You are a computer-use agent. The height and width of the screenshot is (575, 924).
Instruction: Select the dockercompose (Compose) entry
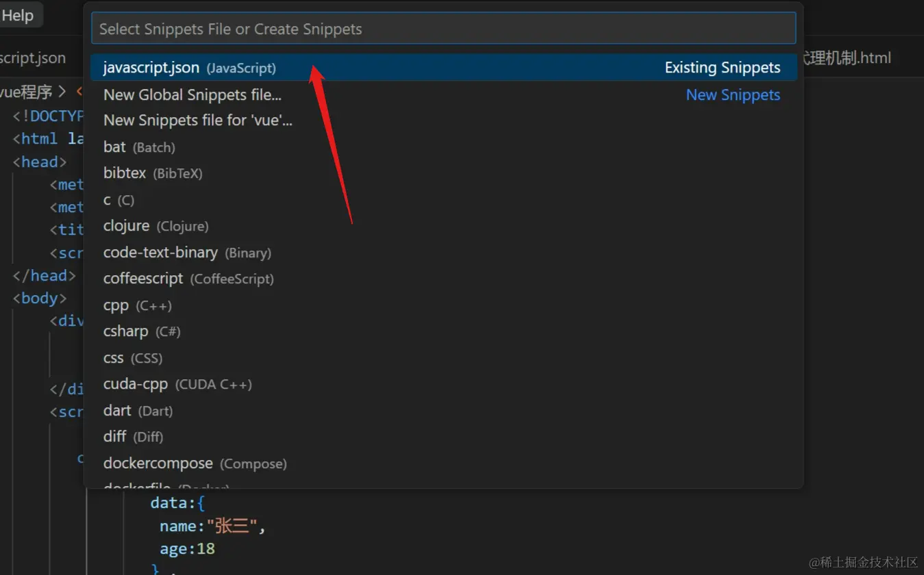point(443,463)
